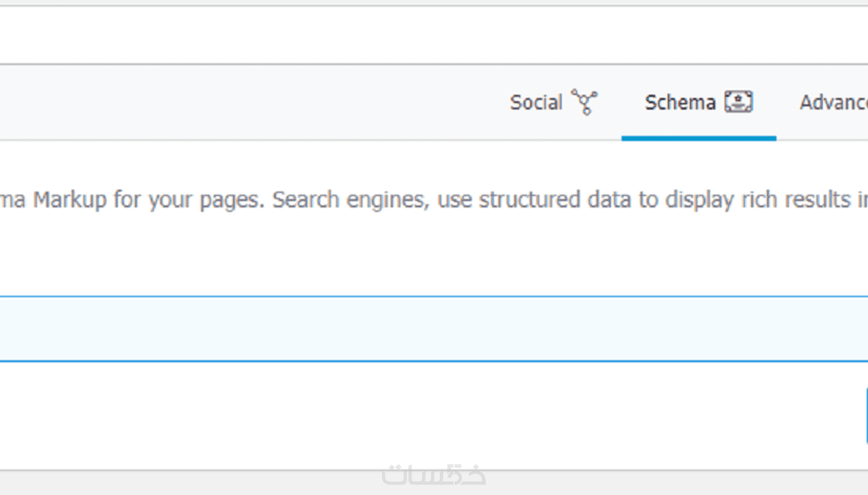
Task: Click the blue underline beneath Schema tab
Action: (x=698, y=138)
